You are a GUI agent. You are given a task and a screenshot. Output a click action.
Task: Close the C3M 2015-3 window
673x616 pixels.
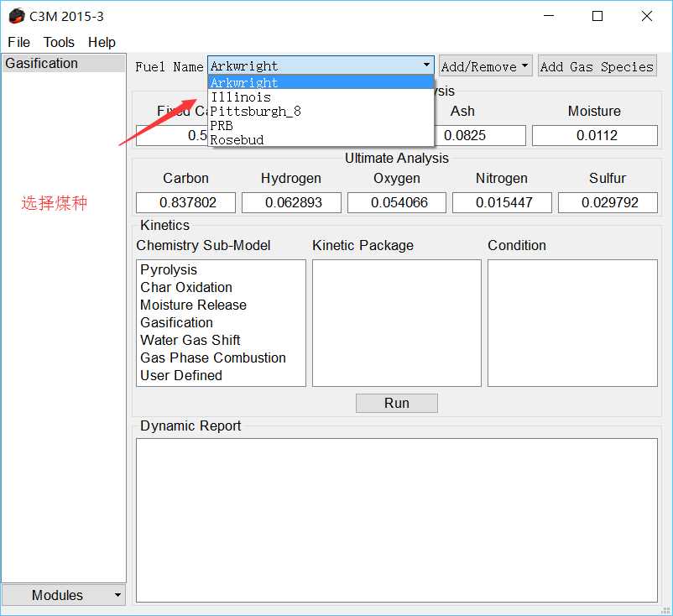click(x=646, y=16)
